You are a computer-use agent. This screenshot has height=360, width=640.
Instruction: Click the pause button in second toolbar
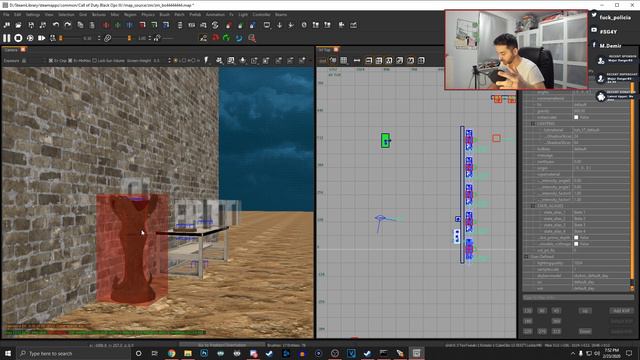pos(6,38)
